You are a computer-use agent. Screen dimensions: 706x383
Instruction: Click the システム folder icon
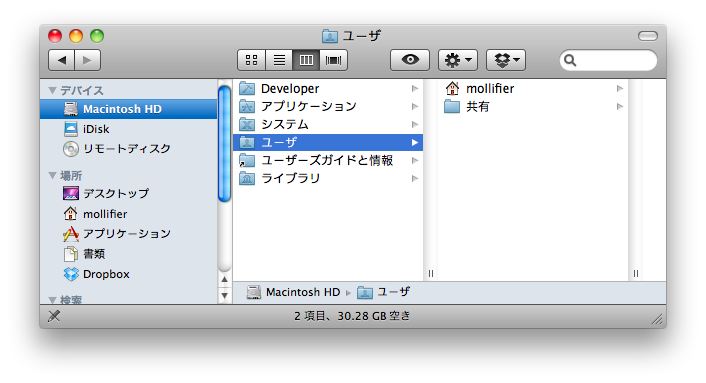tap(247, 124)
